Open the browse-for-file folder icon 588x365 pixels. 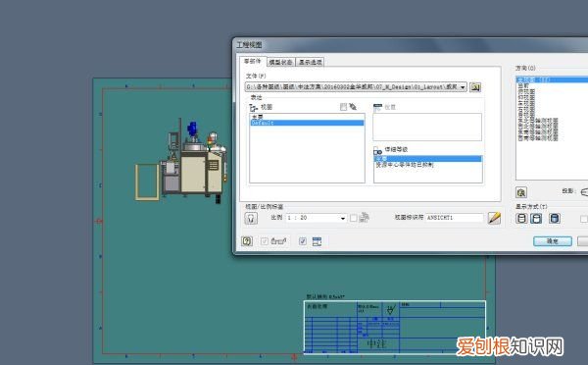(x=475, y=87)
